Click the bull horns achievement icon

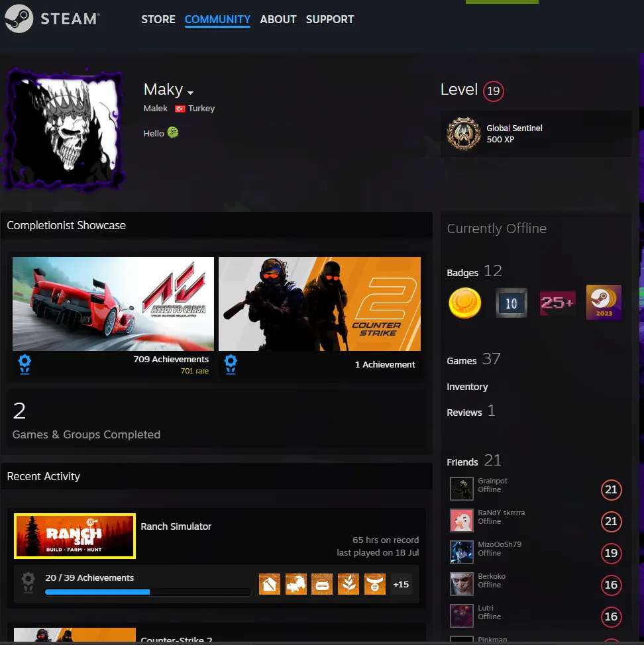(375, 584)
